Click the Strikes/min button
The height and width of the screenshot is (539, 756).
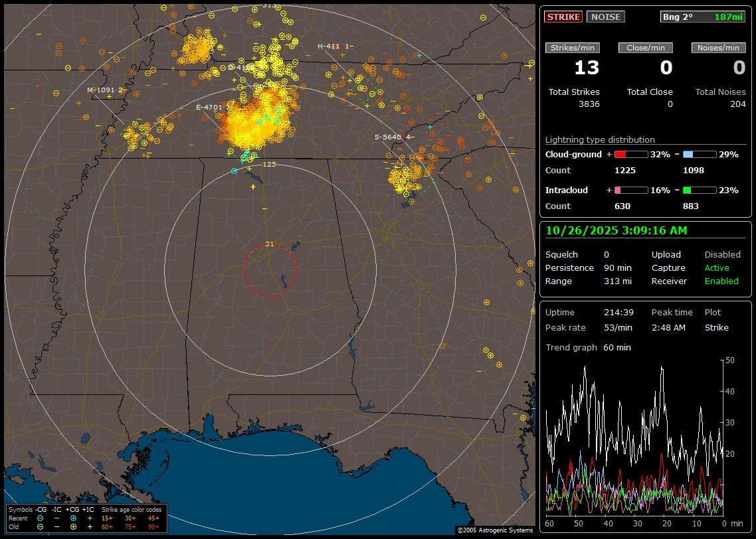573,48
